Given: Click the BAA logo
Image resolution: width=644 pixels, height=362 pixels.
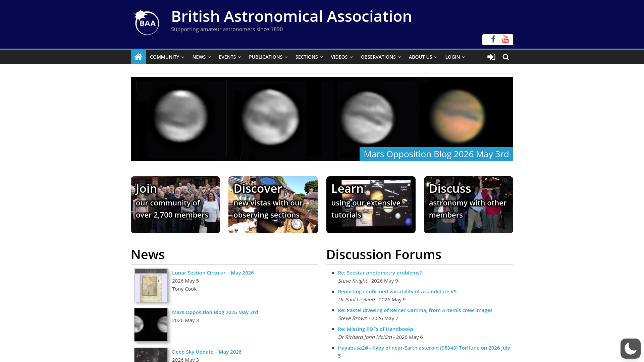Looking at the screenshot, I should coord(147,22).
